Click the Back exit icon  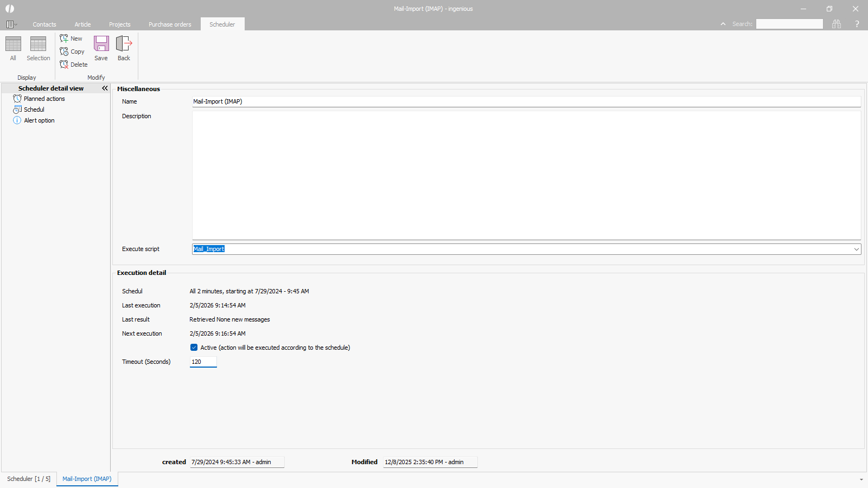[124, 44]
